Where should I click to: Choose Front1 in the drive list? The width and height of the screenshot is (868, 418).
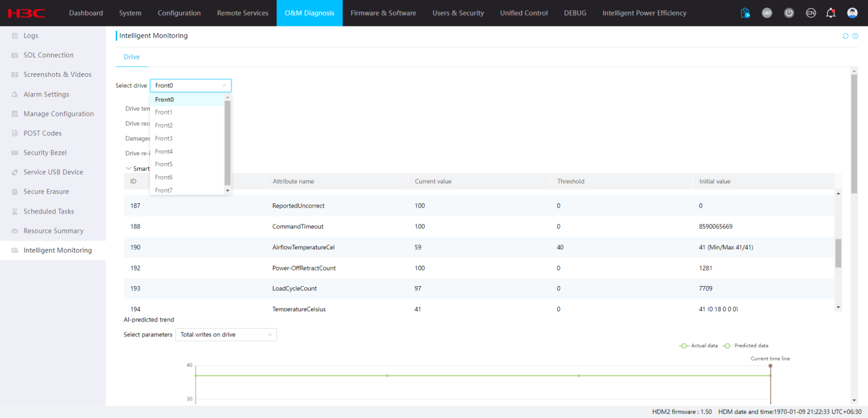187,112
